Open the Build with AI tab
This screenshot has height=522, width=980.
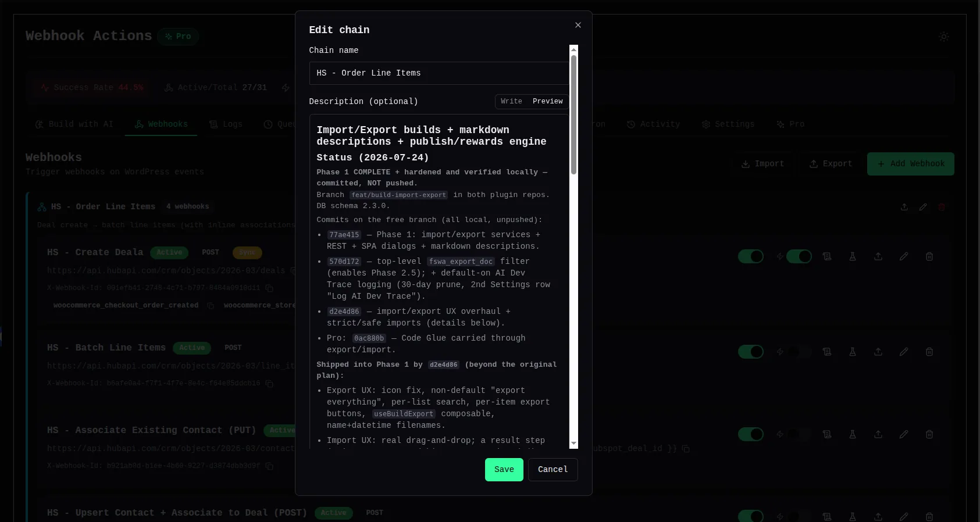pyautogui.click(x=74, y=124)
